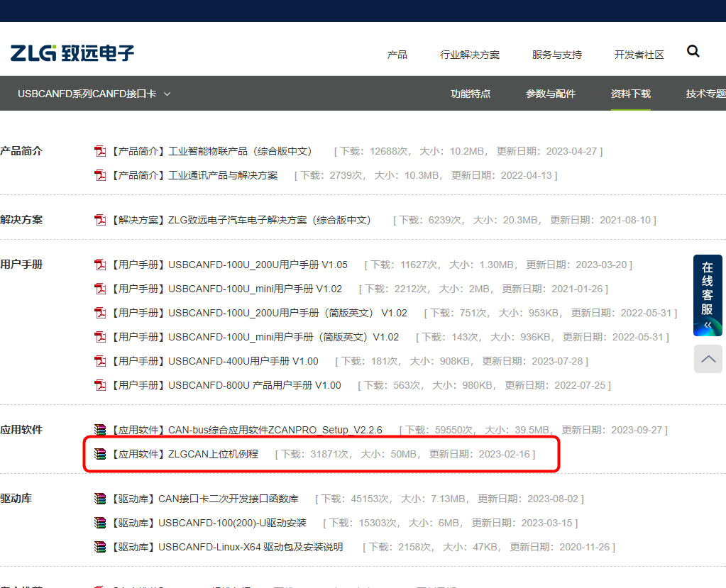Download USBCANFD-100(200)-U驱动安装 package
Screen dimensions: 726x588
[209, 523]
